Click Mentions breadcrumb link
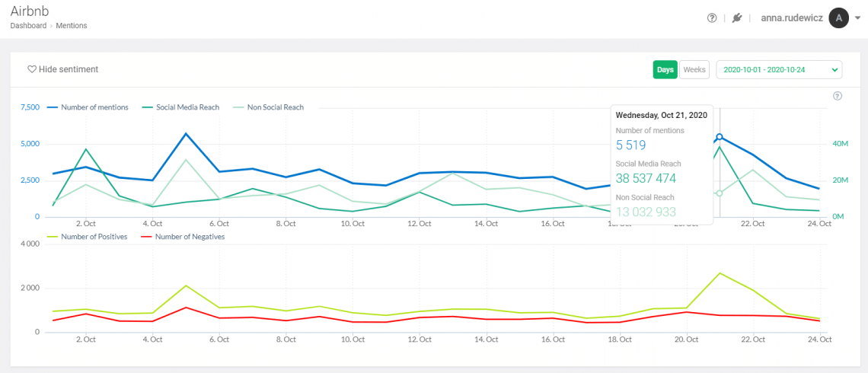 (72, 26)
